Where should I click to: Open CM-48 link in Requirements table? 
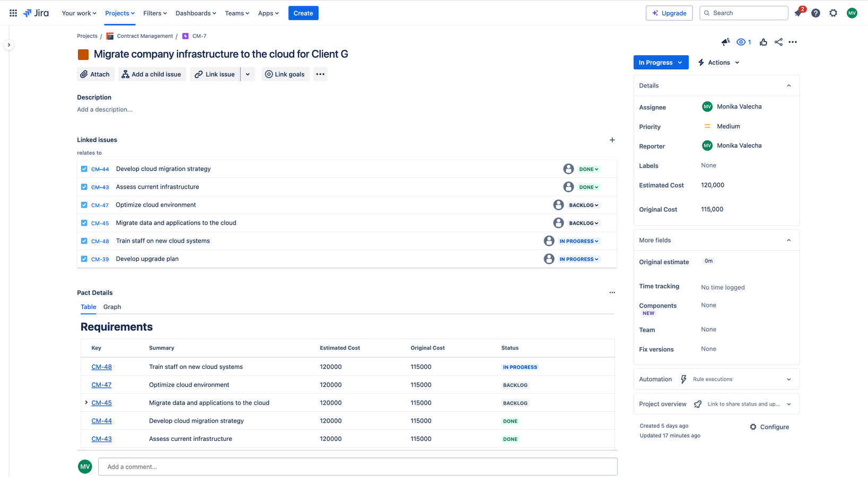(x=101, y=367)
